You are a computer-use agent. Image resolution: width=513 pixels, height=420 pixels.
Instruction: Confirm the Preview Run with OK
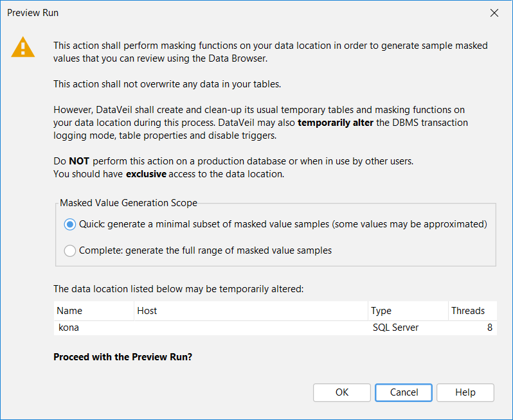coord(341,392)
